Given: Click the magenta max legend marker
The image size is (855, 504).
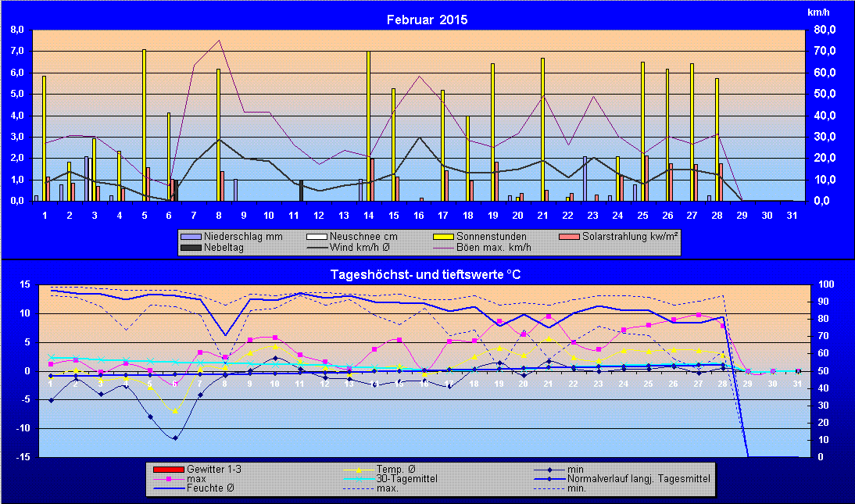Looking at the screenshot, I should coord(169,478).
